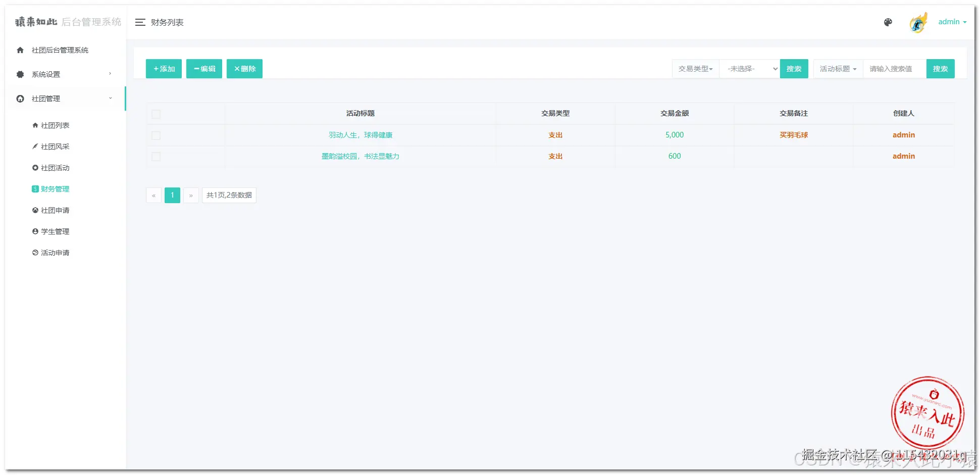
Task: Click the 社团风采 feather icon
Action: 35,147
